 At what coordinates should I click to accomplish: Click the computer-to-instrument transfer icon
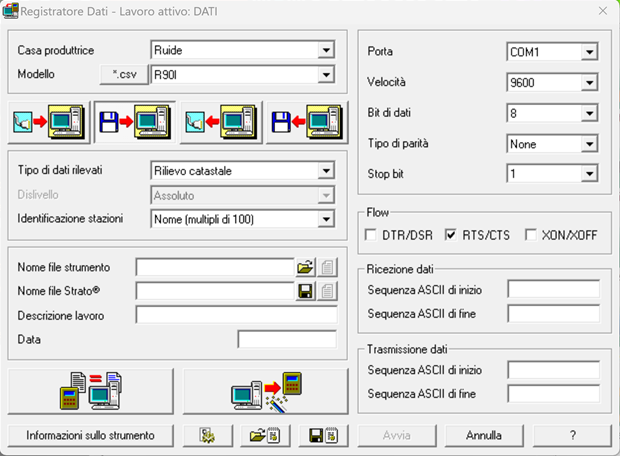point(220,123)
